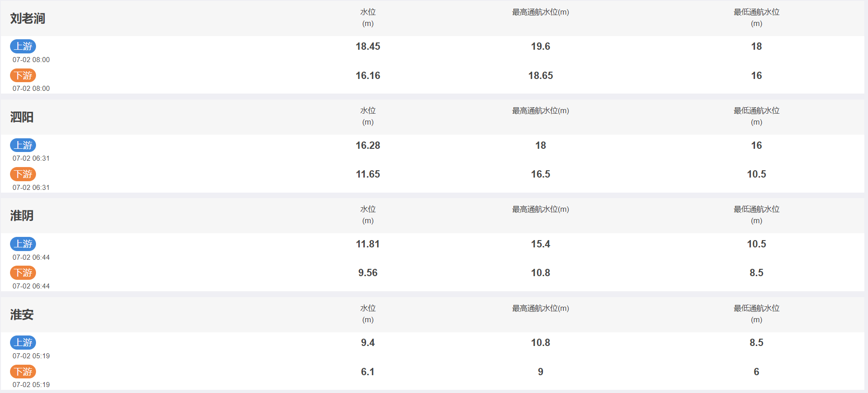This screenshot has width=868, height=393.
Task: Click the 下游 badge under 淮安
Action: [23, 372]
